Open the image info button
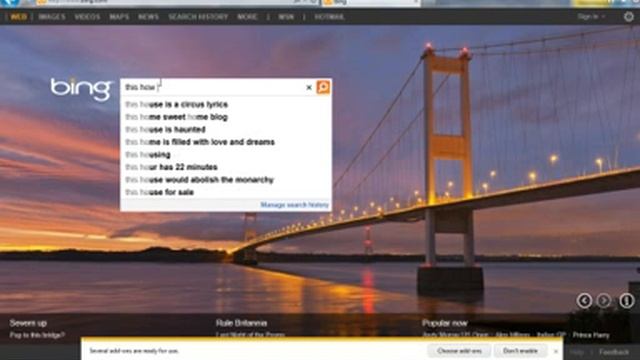The image size is (640, 360). (x=627, y=301)
